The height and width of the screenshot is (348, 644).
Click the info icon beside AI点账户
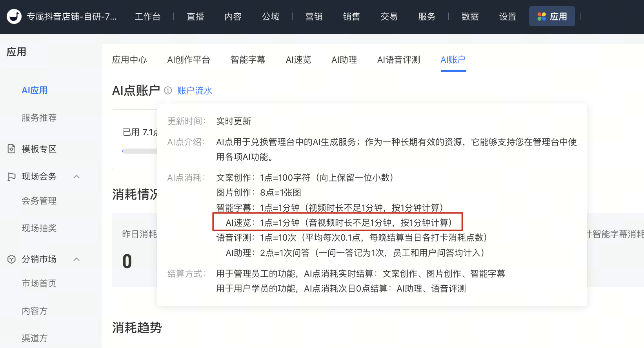click(x=168, y=91)
